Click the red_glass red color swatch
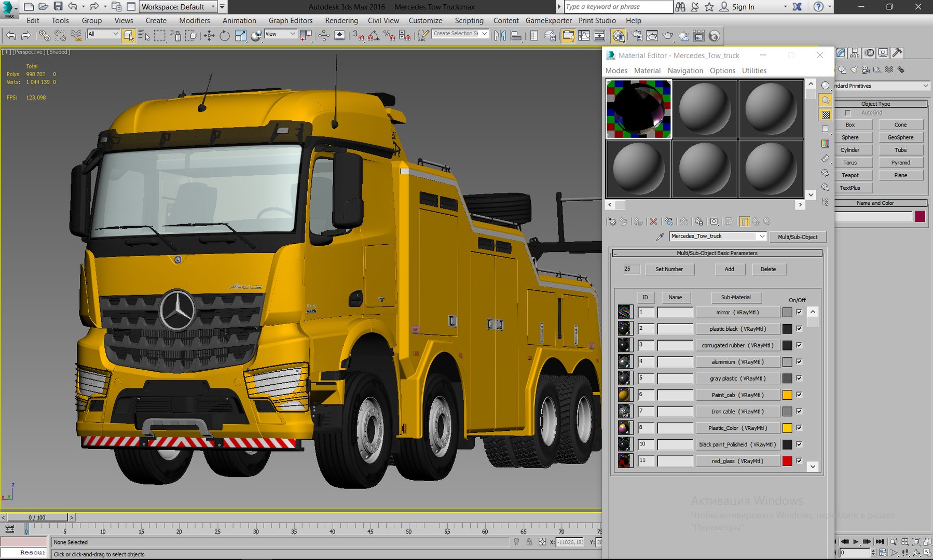Image resolution: width=933 pixels, height=560 pixels. tap(787, 461)
